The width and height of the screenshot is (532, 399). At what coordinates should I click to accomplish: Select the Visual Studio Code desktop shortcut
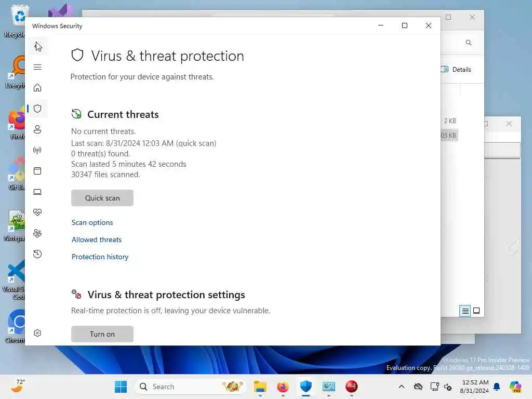click(14, 279)
